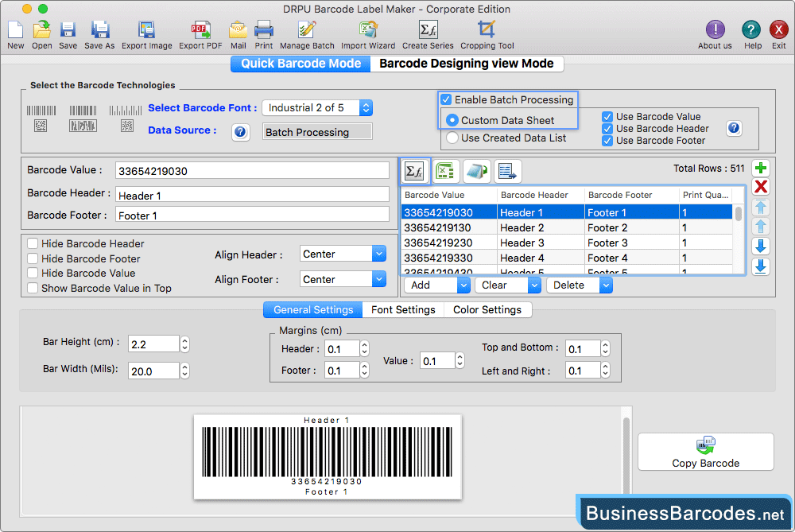Open the Font Settings tab

[403, 310]
